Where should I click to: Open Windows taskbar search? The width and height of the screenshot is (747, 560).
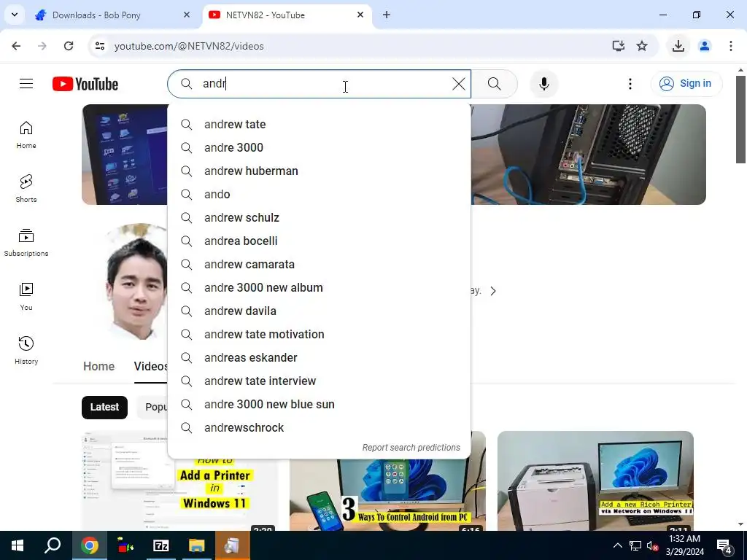pyautogui.click(x=53, y=545)
